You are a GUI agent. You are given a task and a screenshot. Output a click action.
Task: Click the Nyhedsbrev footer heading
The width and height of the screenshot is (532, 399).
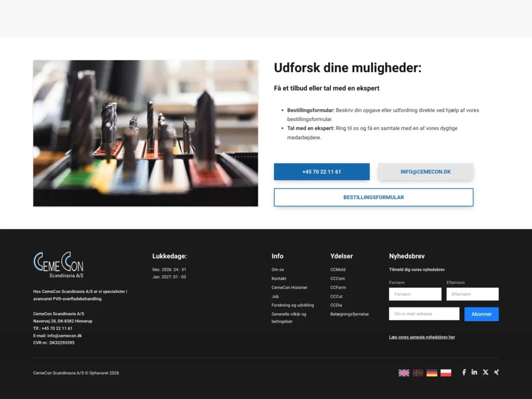407,256
